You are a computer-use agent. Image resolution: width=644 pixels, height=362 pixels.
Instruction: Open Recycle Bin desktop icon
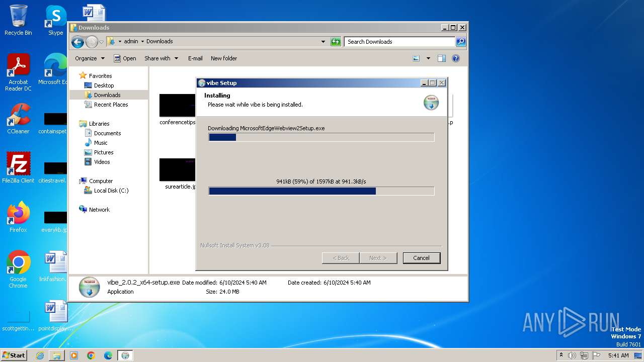coord(18,20)
